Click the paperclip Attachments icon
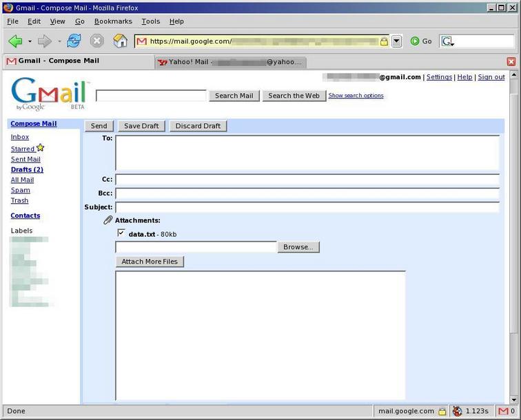The image size is (521, 420). [108, 220]
